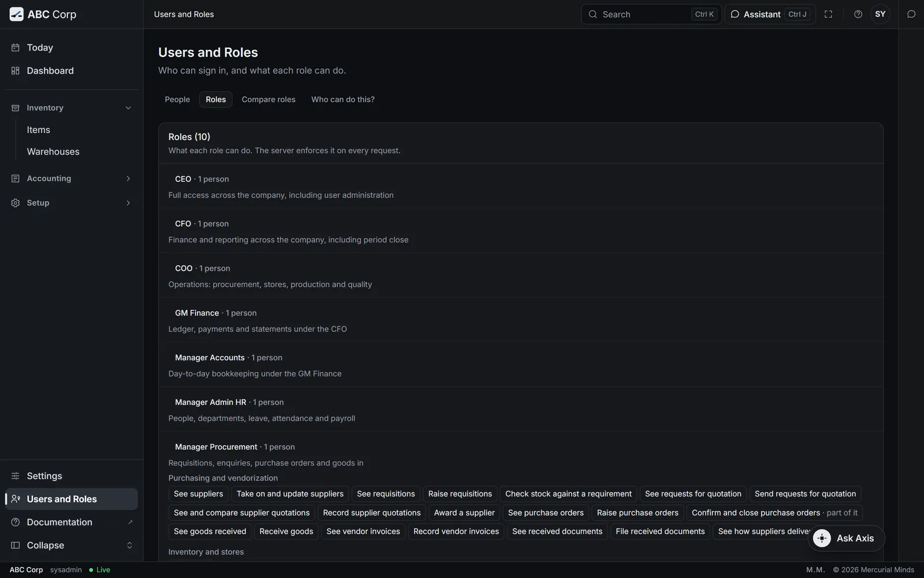Click the Live status indicator
Image resolution: width=924 pixels, height=578 pixels.
[x=99, y=570]
